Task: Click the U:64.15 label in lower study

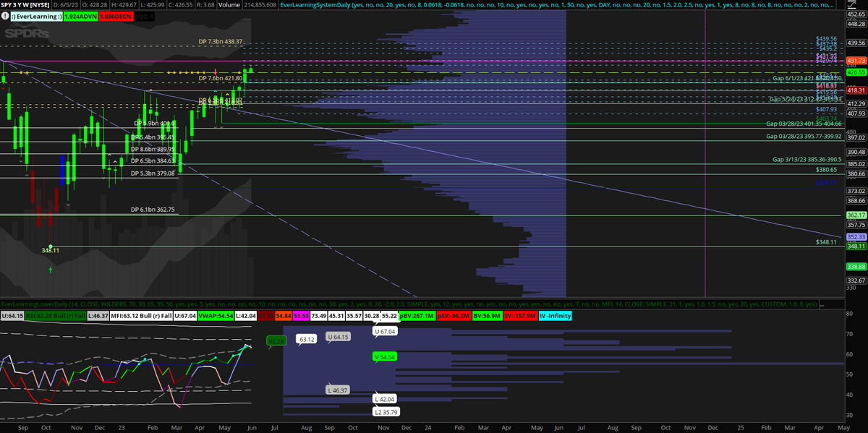Action: click(12, 316)
